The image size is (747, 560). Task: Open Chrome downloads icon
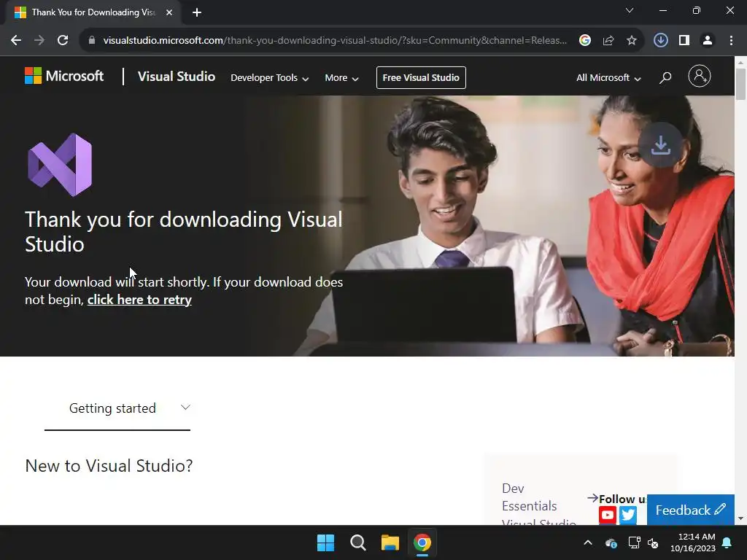point(660,41)
